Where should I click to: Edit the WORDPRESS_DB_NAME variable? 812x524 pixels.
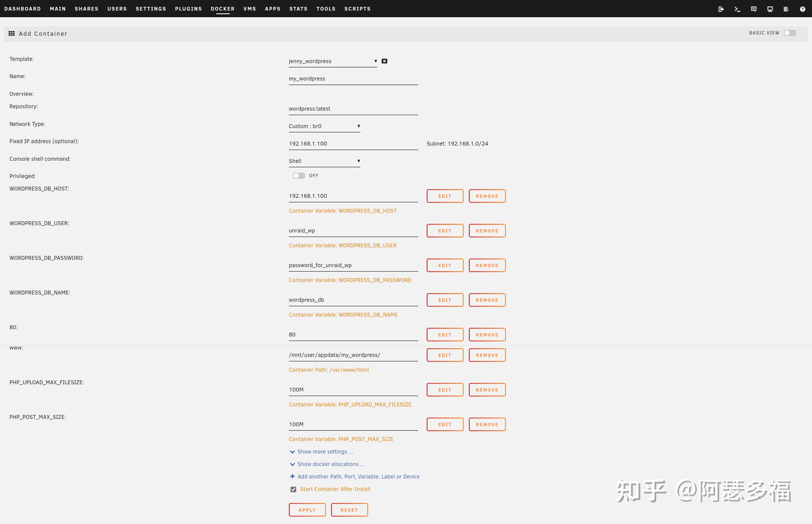click(445, 300)
